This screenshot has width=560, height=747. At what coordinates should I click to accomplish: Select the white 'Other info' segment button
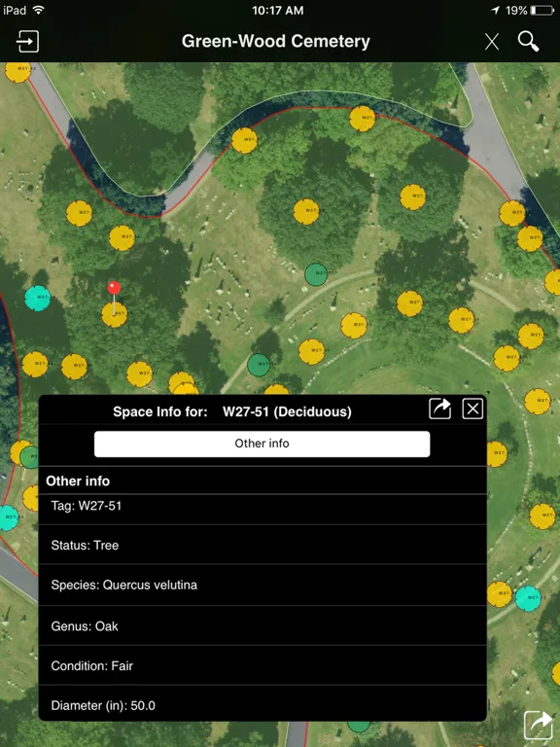pyautogui.click(x=262, y=444)
